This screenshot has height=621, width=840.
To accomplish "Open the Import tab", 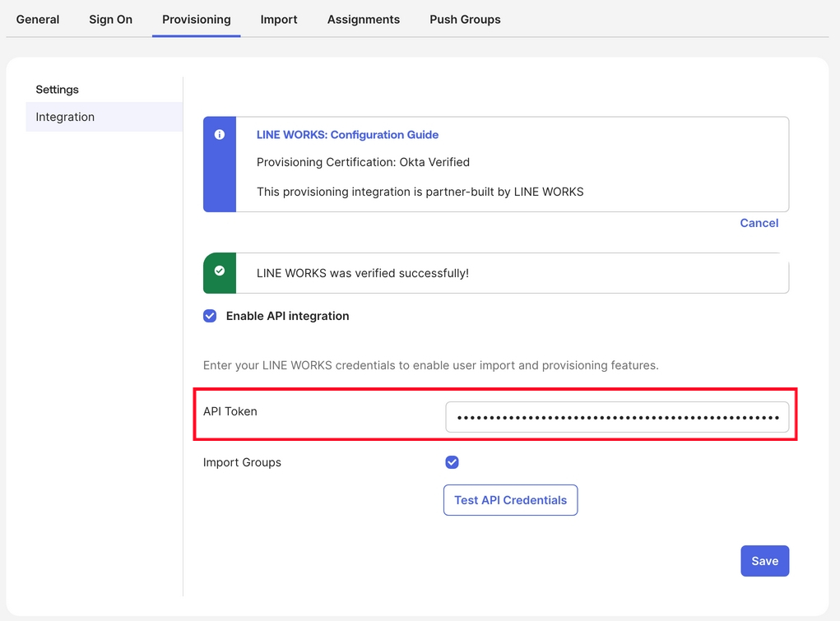I will [279, 19].
